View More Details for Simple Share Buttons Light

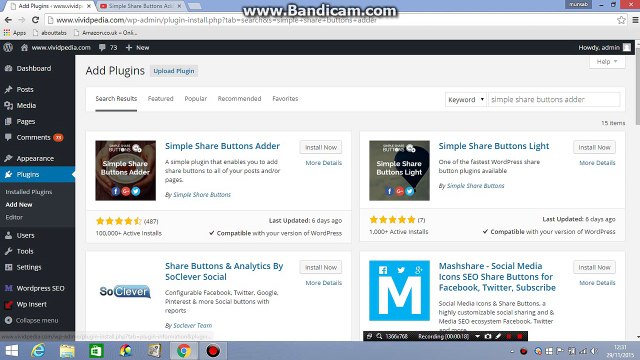(x=597, y=163)
